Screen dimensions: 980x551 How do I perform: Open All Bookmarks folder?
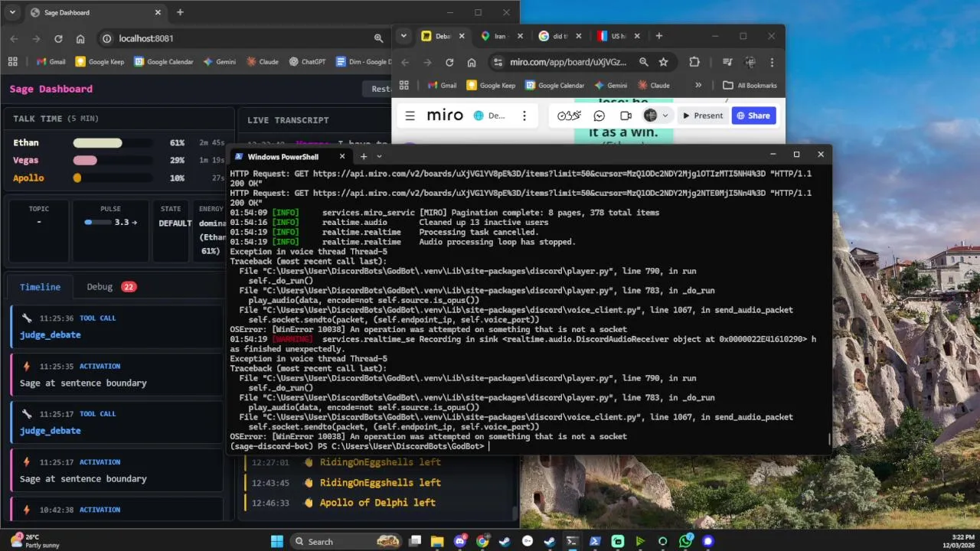[x=750, y=86]
